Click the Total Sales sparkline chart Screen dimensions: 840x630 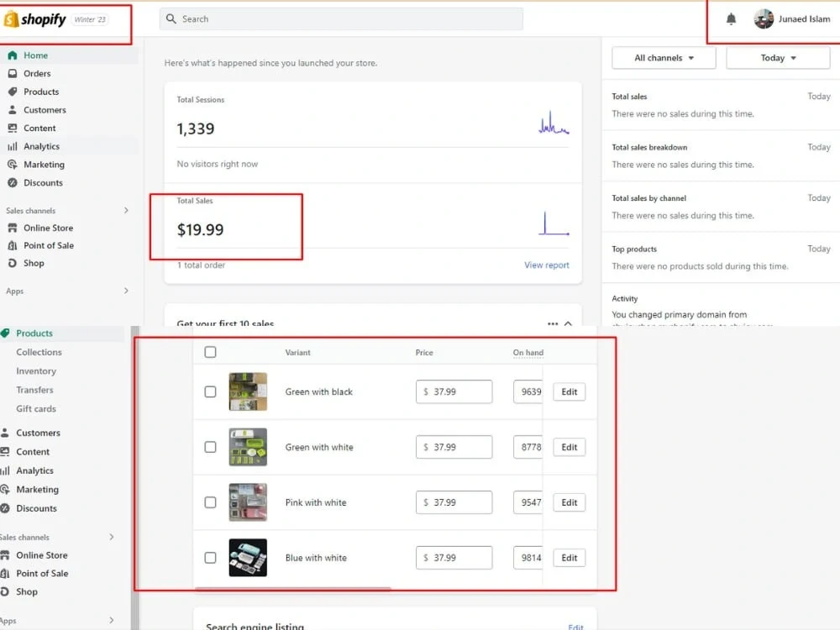(554, 223)
